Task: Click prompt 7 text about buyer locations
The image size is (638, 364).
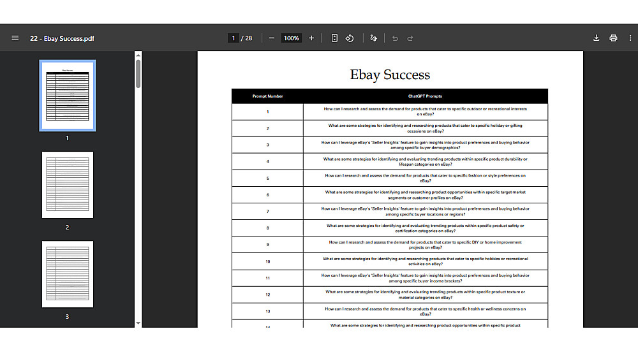Action: 425,212
